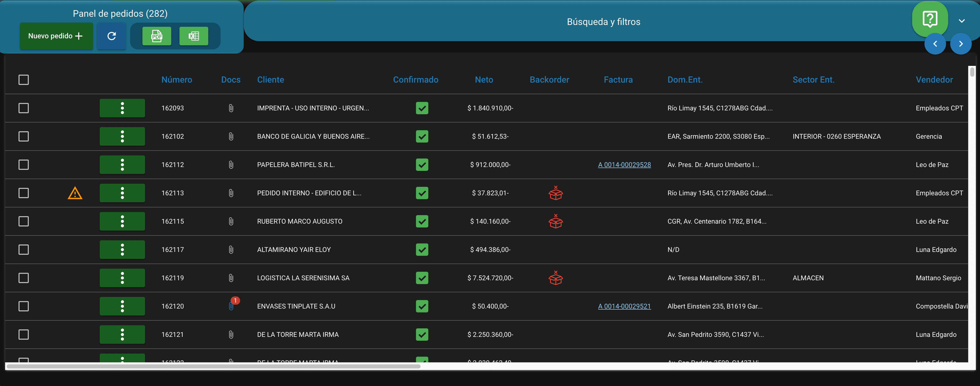
Task: Select checkbox for order 162102
Action: pos(24,136)
